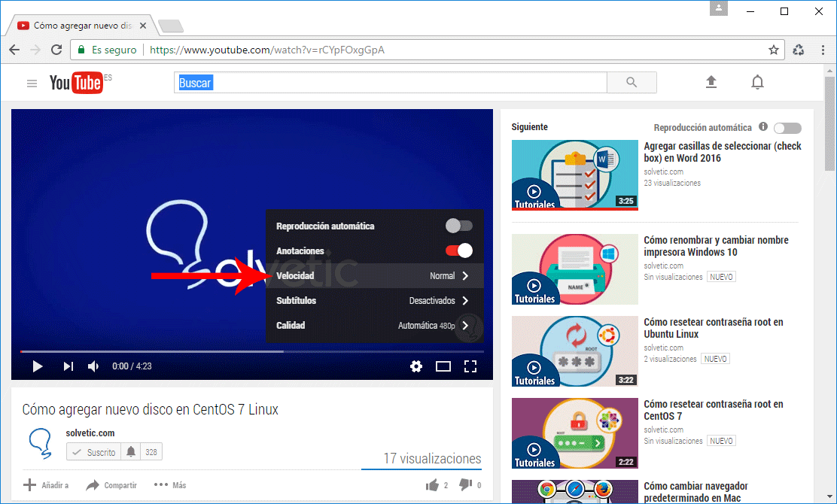Viewport: 837px width, 504px height.
Task: Click the solvetic channel avatar
Action: [x=41, y=443]
